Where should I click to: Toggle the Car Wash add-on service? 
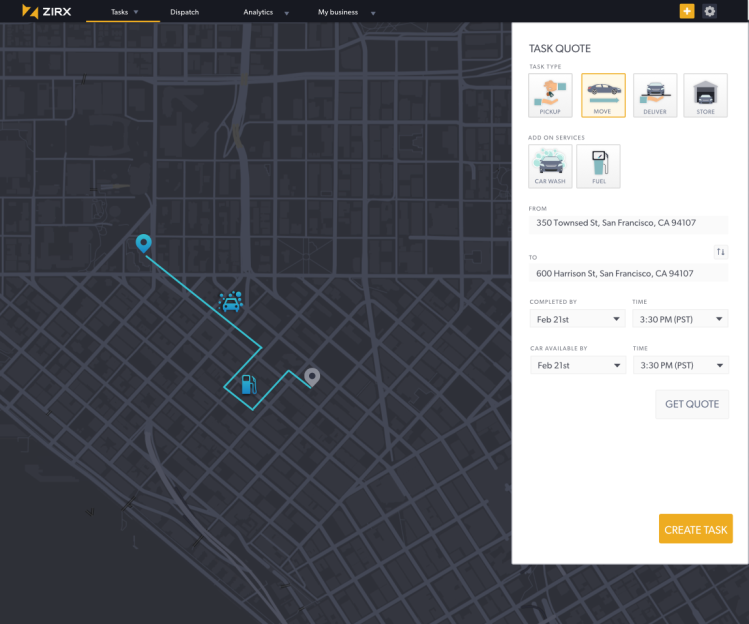tap(550, 166)
